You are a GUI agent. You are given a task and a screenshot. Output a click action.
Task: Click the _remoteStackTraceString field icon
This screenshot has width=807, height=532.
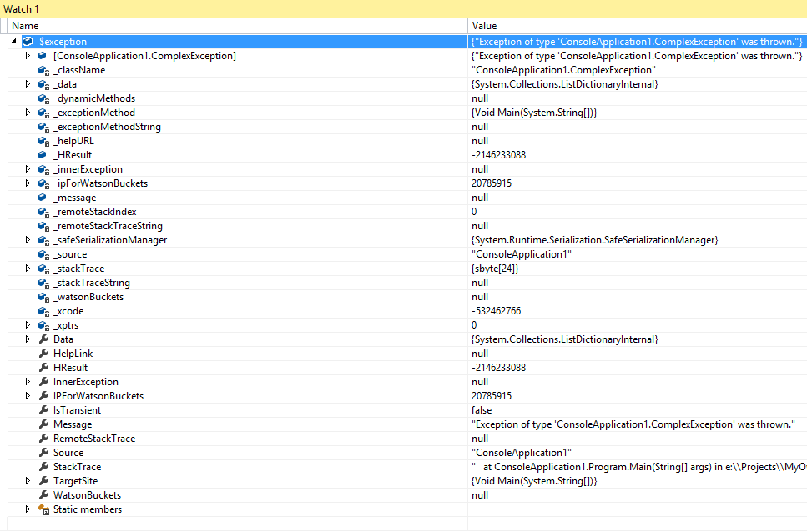(43, 226)
